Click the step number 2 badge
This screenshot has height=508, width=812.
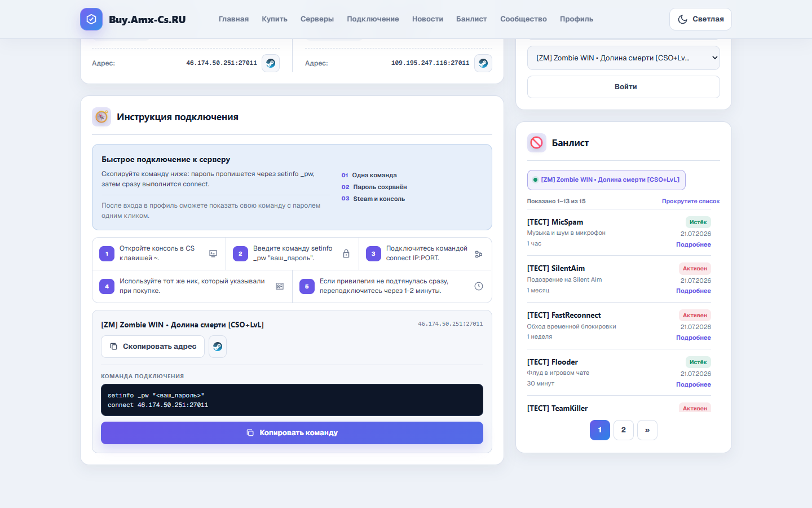tap(240, 254)
